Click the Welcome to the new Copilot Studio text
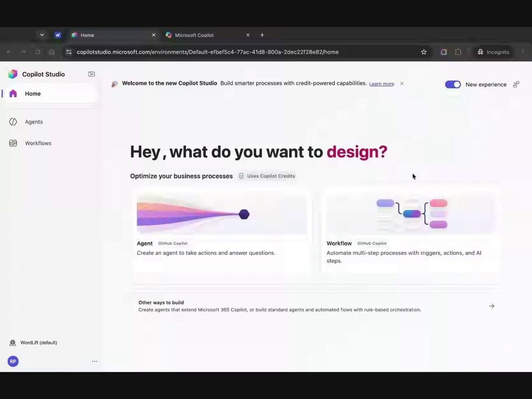Screen dimensions: 532x399 [x=169, y=83]
